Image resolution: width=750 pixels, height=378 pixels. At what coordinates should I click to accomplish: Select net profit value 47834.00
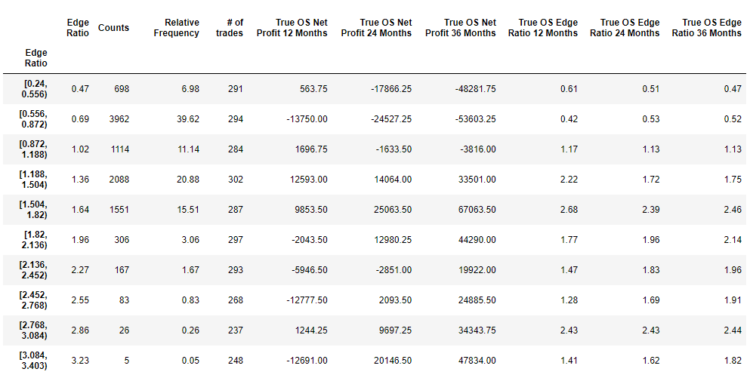click(x=478, y=360)
